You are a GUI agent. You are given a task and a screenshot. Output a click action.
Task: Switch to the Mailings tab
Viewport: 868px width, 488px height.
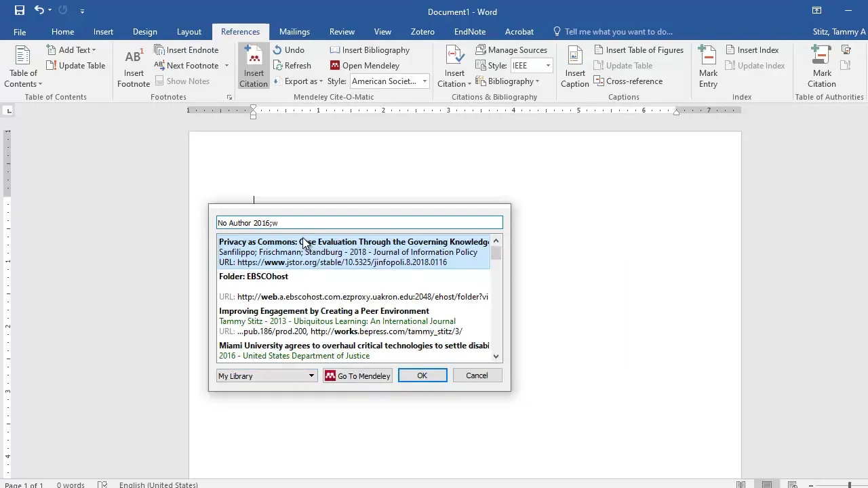pos(294,32)
